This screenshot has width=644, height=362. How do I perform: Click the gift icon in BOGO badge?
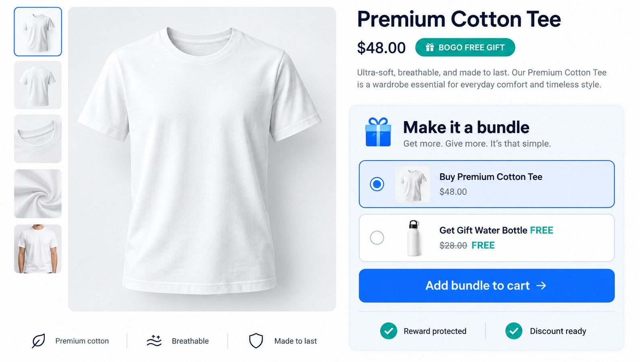point(430,47)
